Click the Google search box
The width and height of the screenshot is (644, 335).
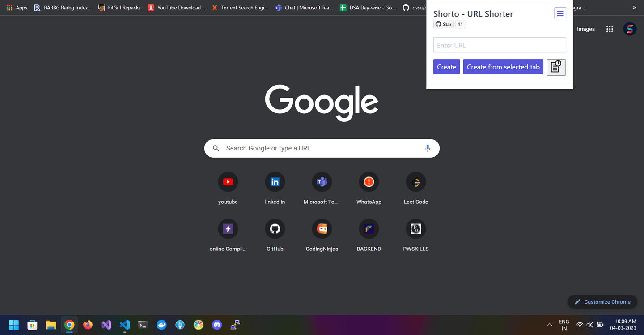click(322, 148)
